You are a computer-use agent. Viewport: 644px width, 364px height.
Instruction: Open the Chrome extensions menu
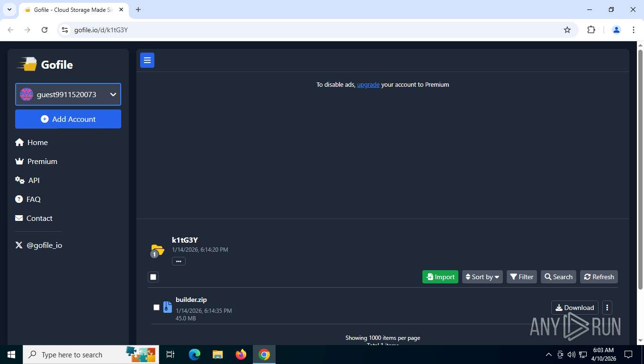[x=591, y=30]
